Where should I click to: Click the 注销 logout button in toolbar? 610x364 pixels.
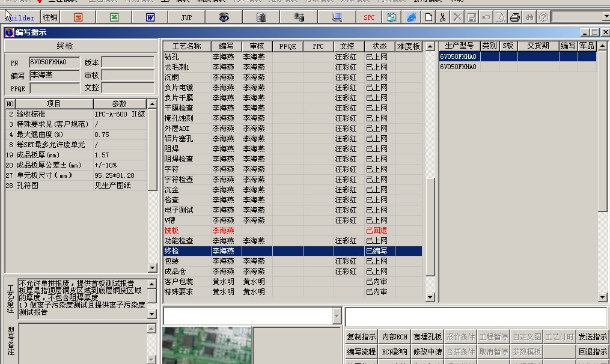tap(50, 17)
